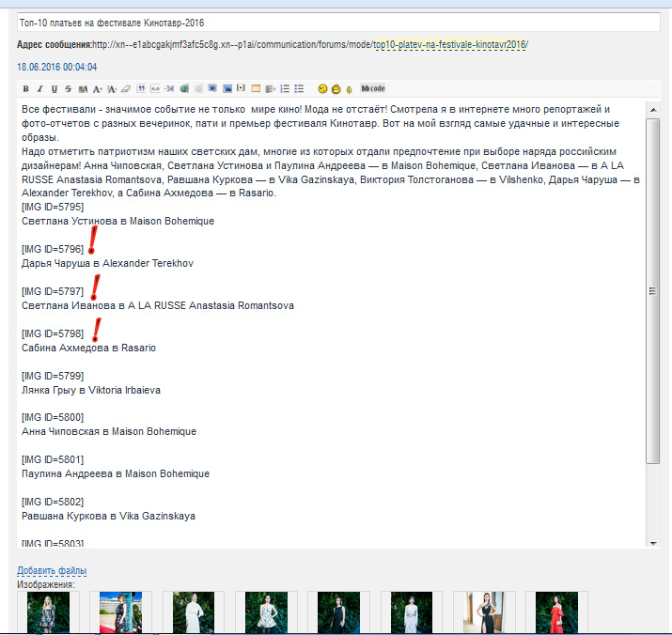672x635 pixels.
Task: Select the red dress thumbnail
Action: coord(556,612)
